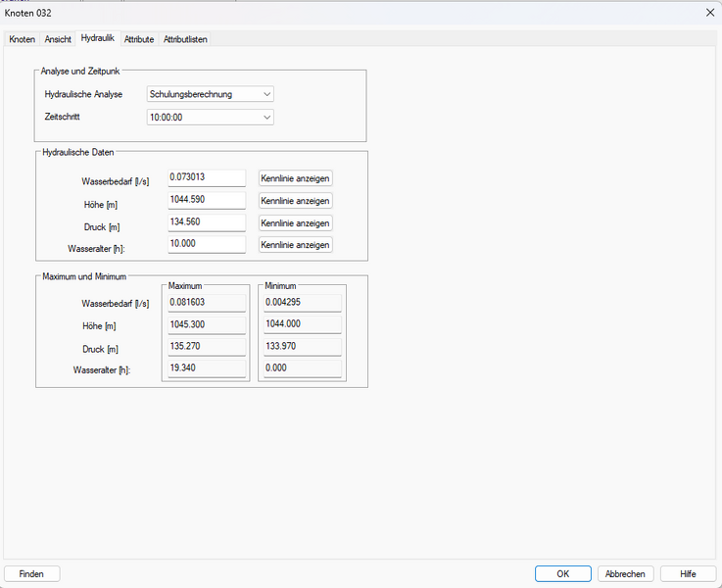
Task: Select maximum Wasseralter value 19.340
Action: tap(207, 368)
